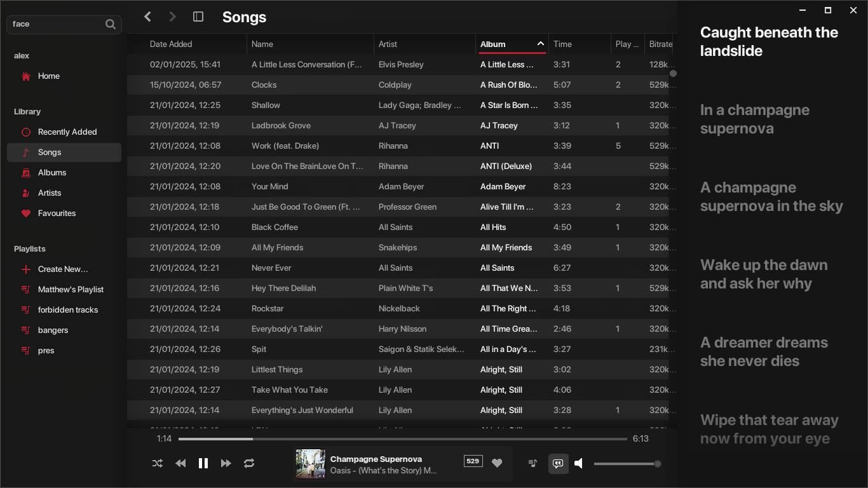Click Champagne Supernova now-playing title
This screenshot has width=868, height=488.
(376, 459)
